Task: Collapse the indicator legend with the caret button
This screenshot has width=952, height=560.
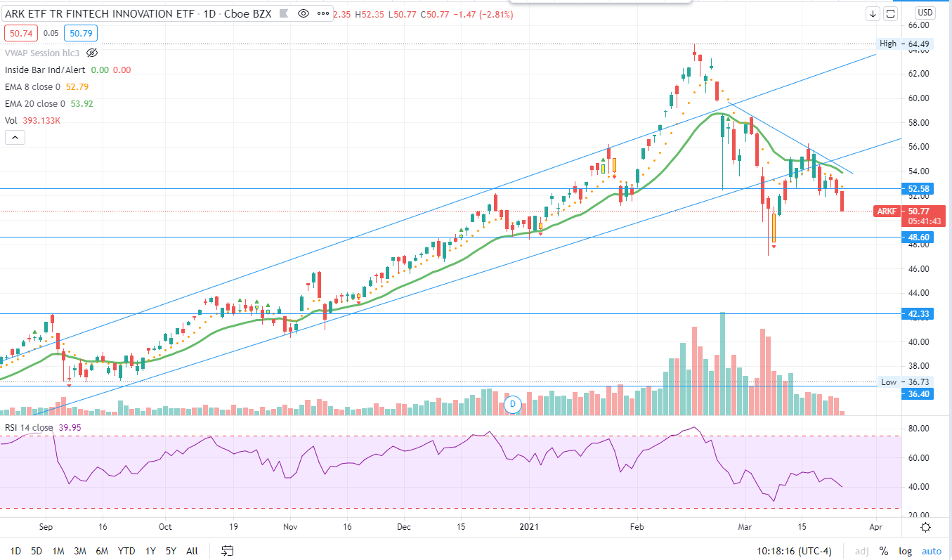Action: point(15,138)
